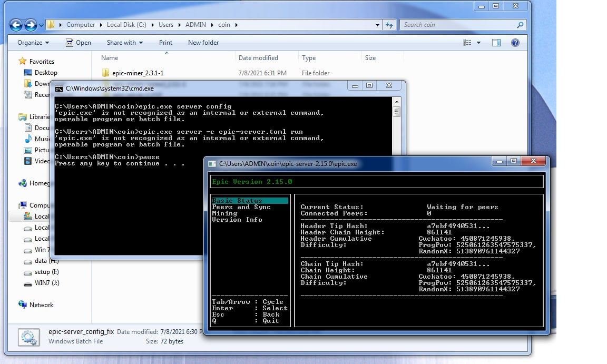Sort files by Type column
607x364 pixels.
pos(309,57)
